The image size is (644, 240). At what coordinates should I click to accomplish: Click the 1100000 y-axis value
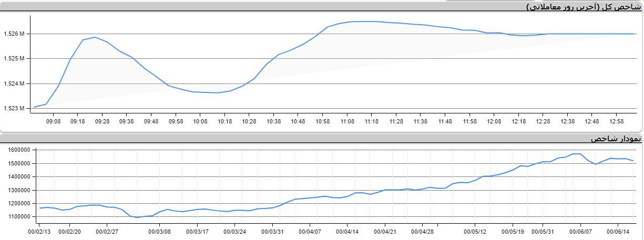[x=18, y=216]
